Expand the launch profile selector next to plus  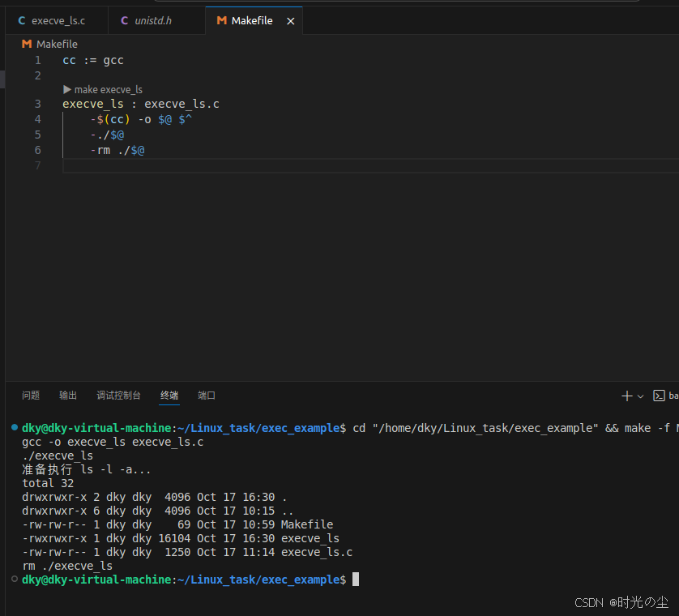tap(639, 396)
